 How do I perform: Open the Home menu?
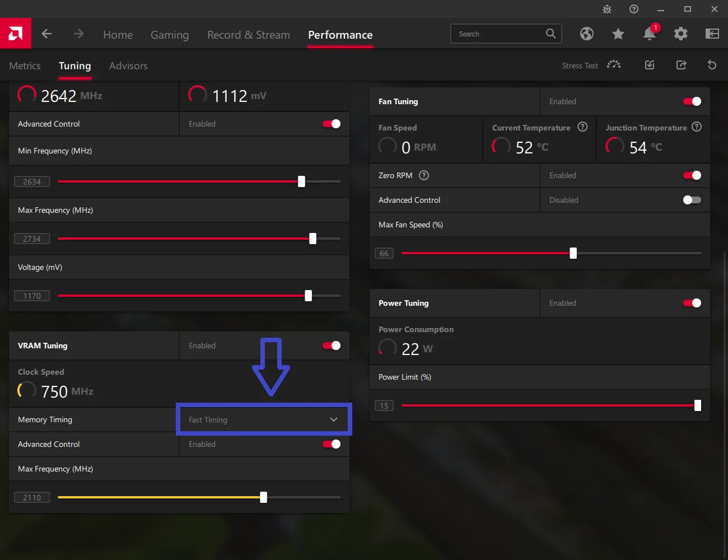point(118,35)
